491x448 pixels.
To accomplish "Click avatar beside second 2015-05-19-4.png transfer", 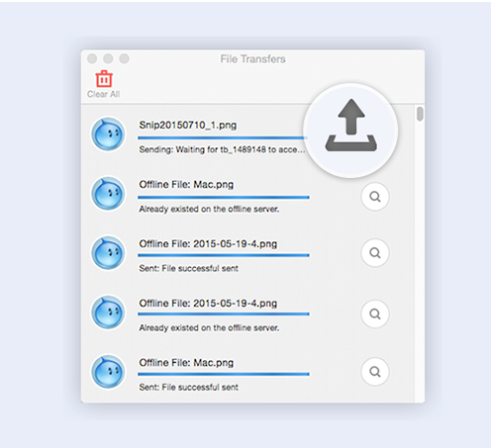I will point(108,313).
